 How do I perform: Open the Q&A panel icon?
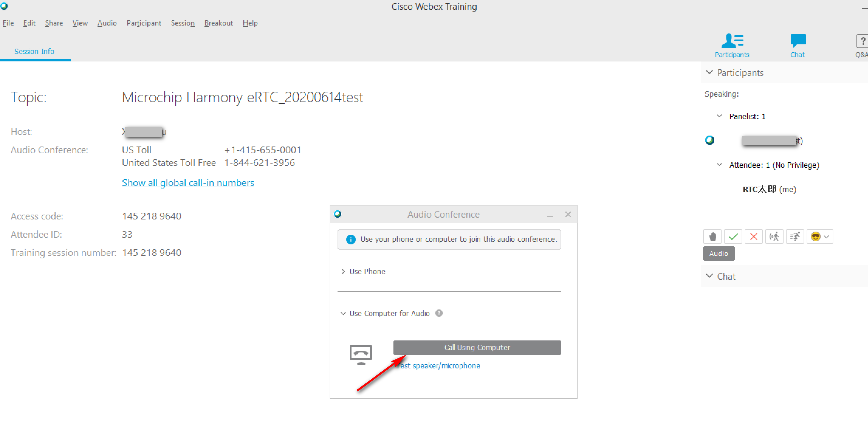click(x=862, y=46)
